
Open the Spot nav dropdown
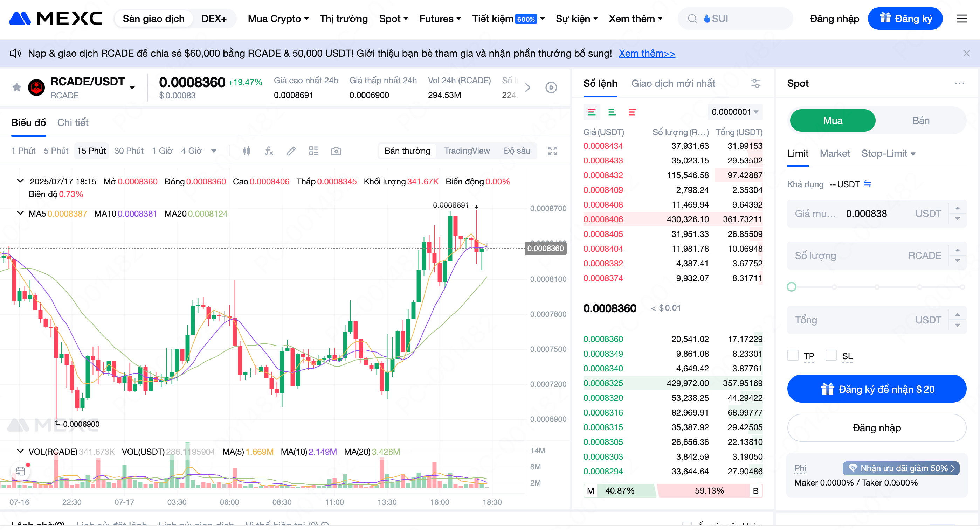393,19
